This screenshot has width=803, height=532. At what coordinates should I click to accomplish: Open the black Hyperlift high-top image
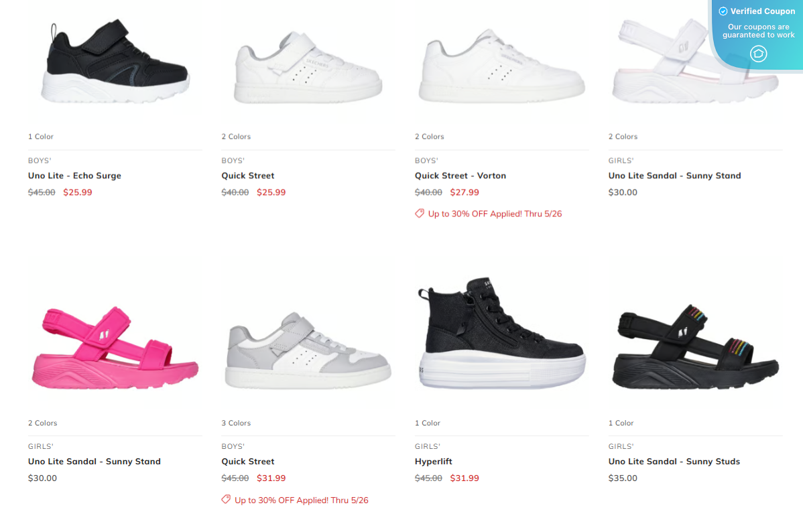[501, 333]
